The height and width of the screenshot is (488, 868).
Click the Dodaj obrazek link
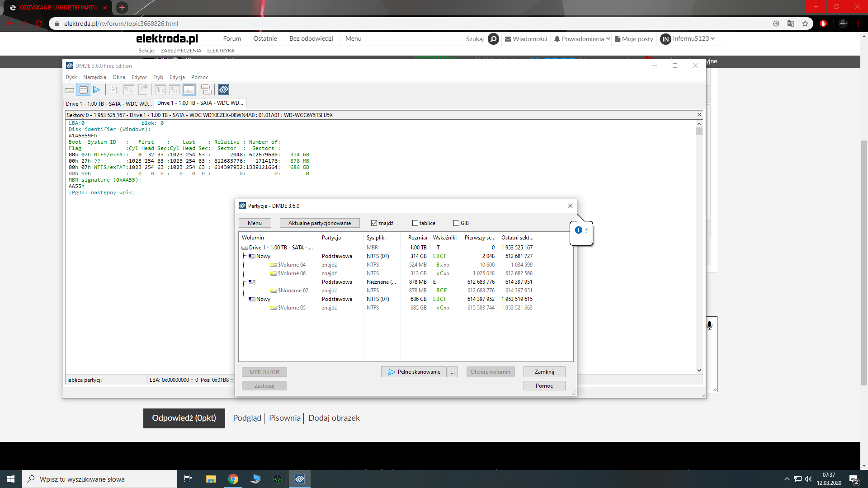coord(334,418)
